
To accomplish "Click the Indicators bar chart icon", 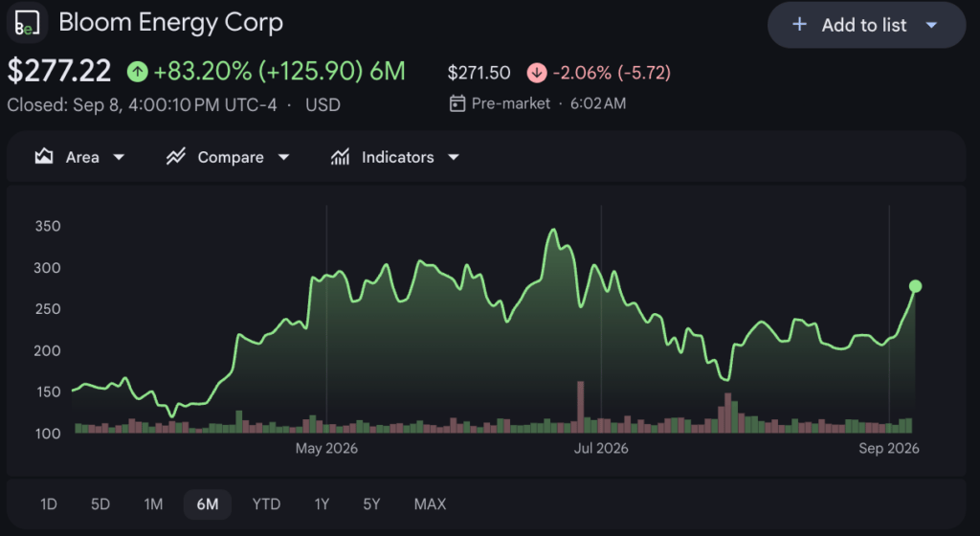I will coord(340,157).
